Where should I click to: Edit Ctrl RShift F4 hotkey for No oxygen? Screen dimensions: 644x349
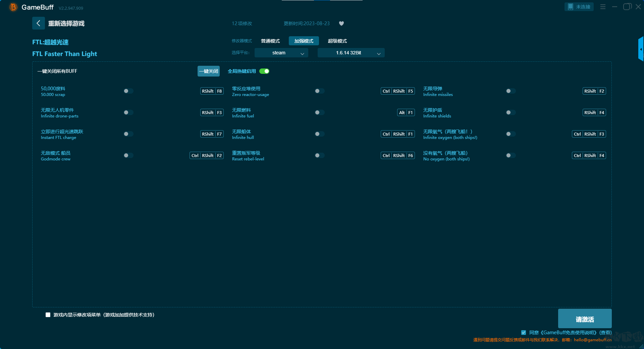pos(589,155)
